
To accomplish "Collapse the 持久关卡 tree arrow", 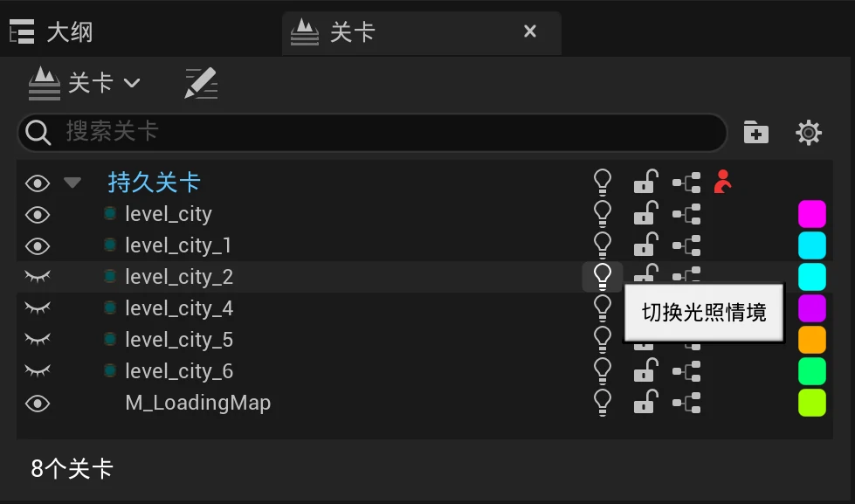I will click(72, 183).
